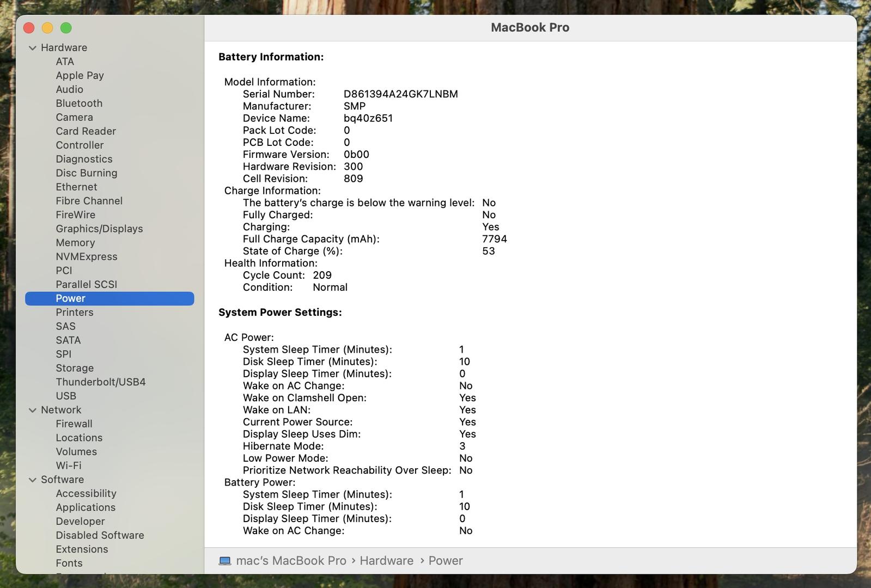Select SATA in the sidebar
This screenshot has height=588, width=871.
[68, 340]
